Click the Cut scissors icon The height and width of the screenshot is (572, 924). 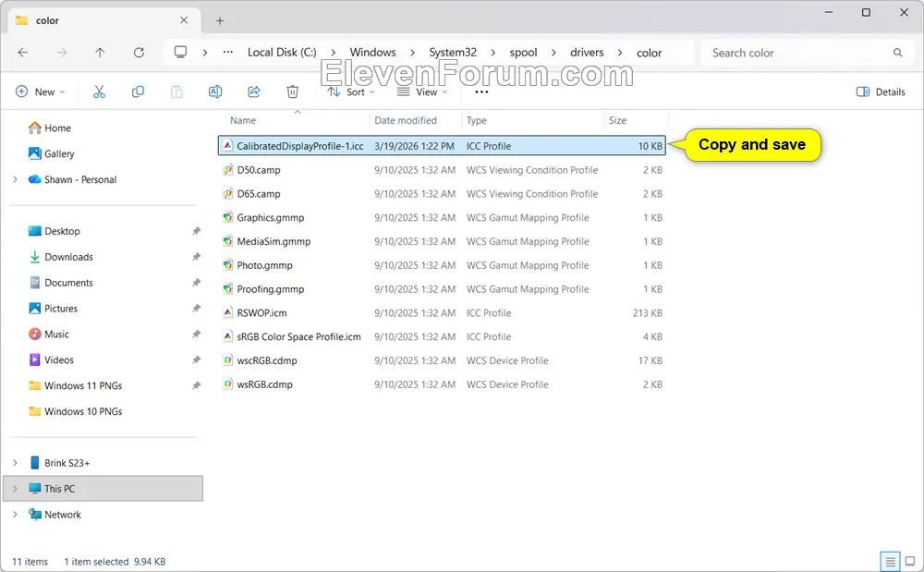[x=99, y=91]
